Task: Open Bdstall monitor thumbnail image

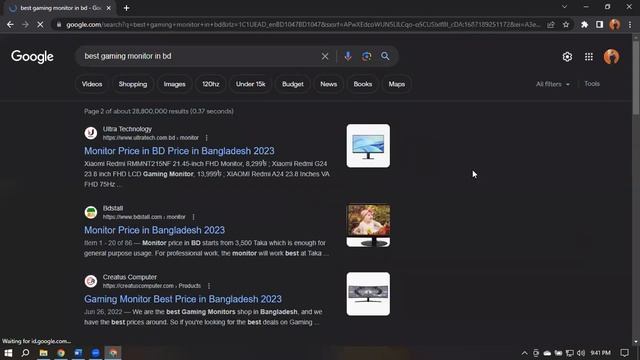Action: pos(368,225)
